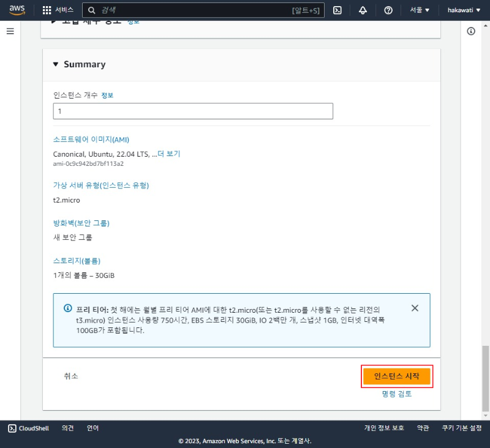Expand the left navigation hamburger menu
The width and height of the screenshot is (490, 448).
10,31
